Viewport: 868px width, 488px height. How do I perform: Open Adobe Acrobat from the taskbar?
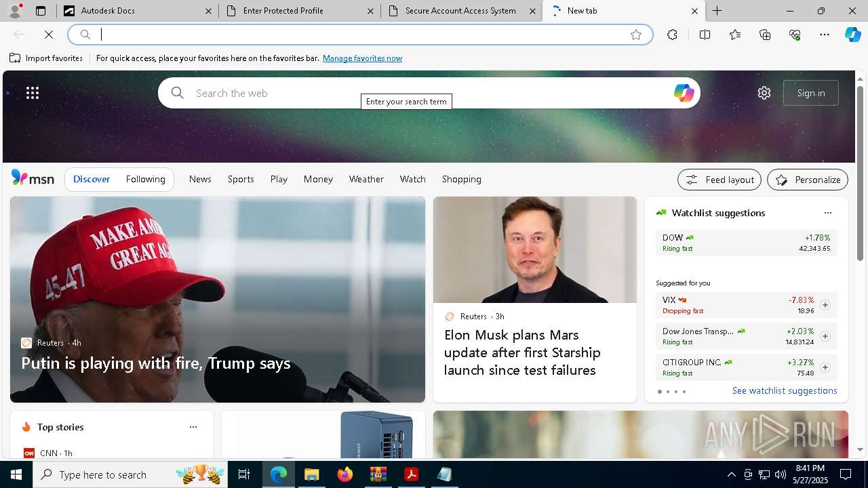coord(411,474)
